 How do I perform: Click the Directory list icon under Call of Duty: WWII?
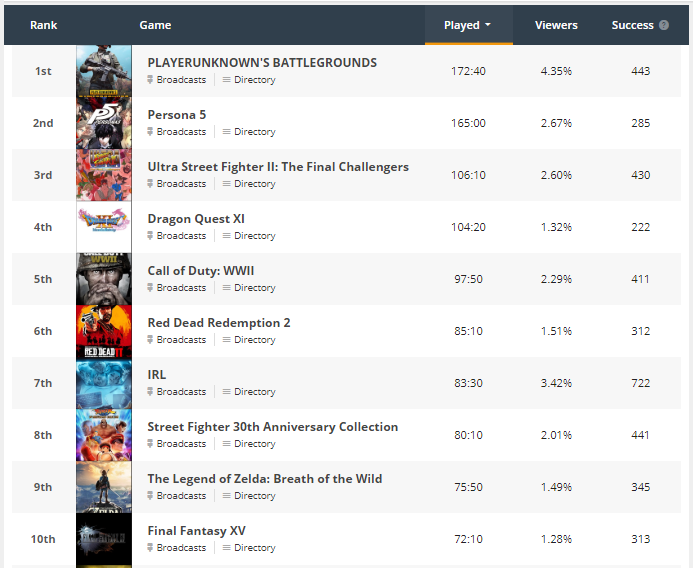point(226,288)
